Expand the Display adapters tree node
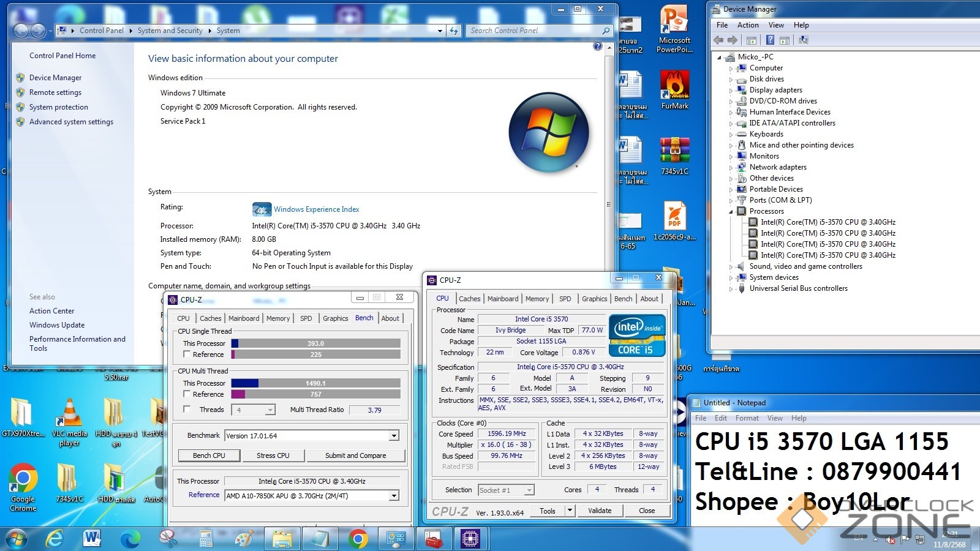Screen dimensions: 980x551 731,90
